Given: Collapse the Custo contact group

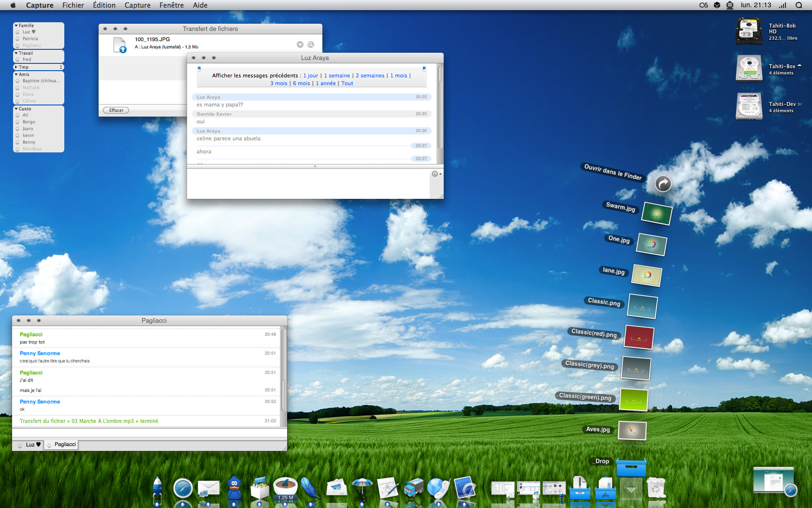Looking at the screenshot, I should point(16,109).
